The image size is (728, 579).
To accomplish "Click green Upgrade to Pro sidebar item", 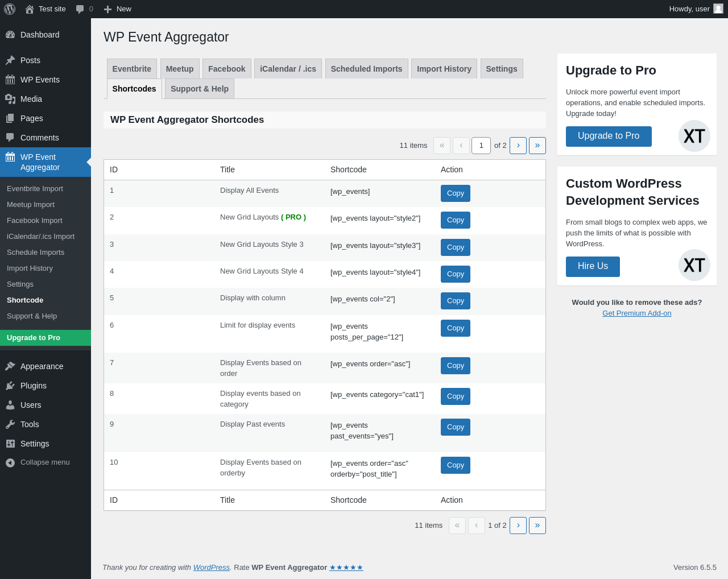I will [45, 338].
